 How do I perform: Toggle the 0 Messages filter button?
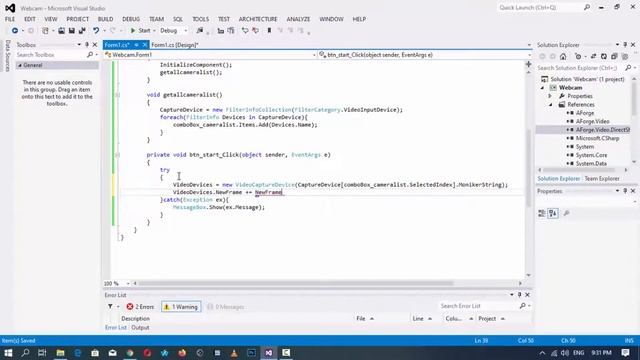coord(225,307)
